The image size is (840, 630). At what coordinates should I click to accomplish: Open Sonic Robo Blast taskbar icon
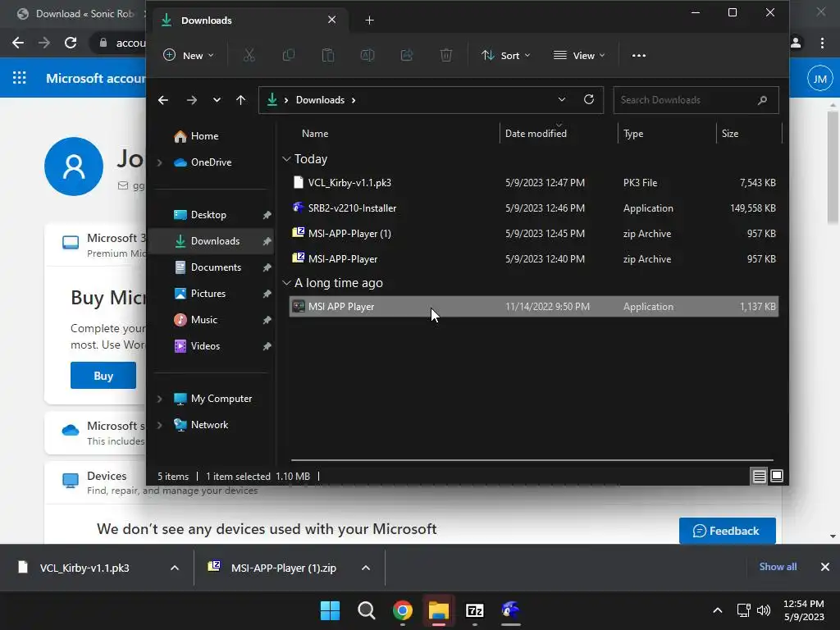[x=510, y=610]
